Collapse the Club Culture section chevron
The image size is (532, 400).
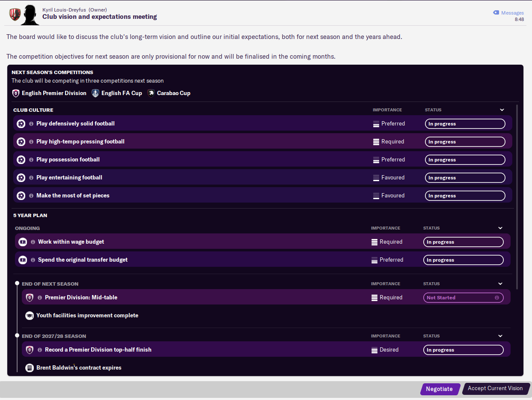pyautogui.click(x=502, y=110)
